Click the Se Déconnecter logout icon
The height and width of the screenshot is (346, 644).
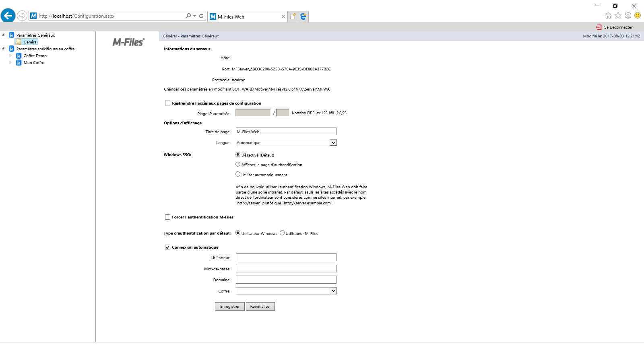click(x=599, y=27)
